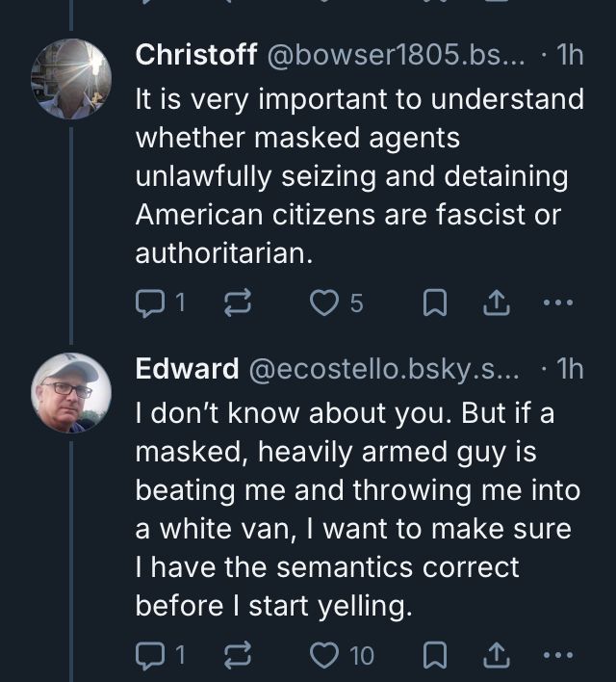Screen dimensions: 616x682
Task: Share Edward's post
Action: (495, 656)
